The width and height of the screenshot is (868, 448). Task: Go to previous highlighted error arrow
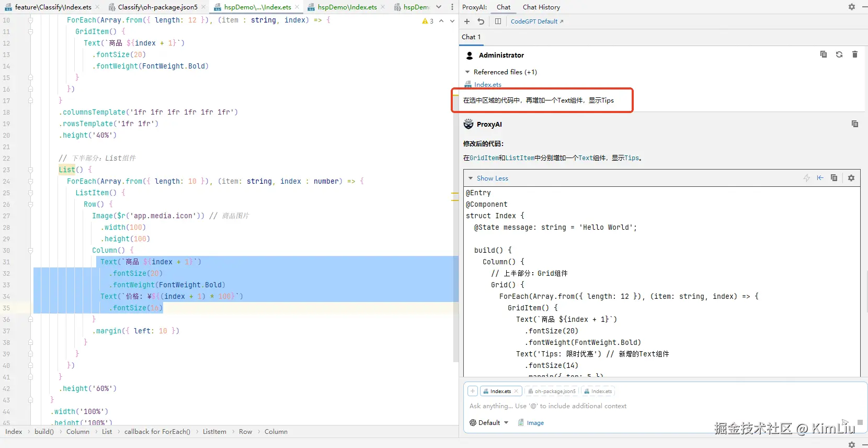tap(441, 21)
